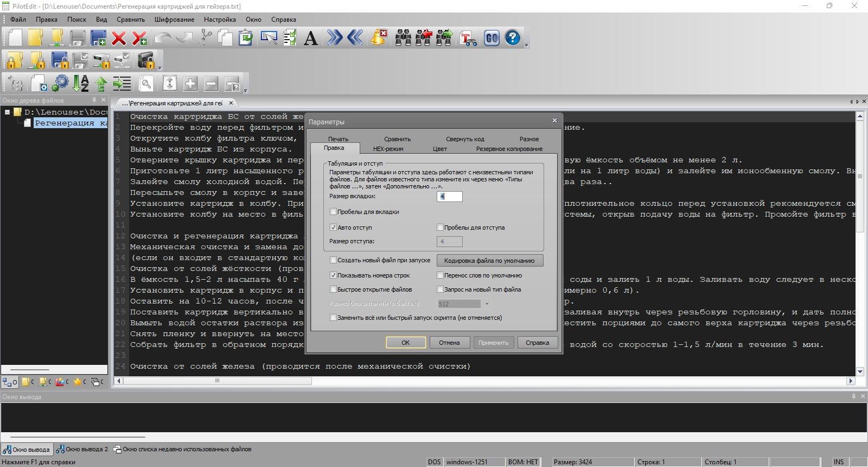Click the binoculars find icon
The height and width of the screenshot is (467, 868).
(x=403, y=37)
